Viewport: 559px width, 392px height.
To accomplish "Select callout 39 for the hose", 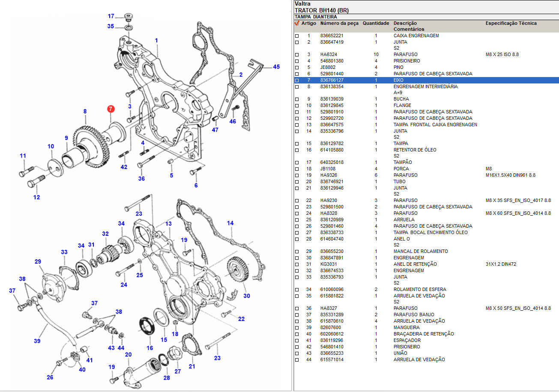I will (37, 341).
